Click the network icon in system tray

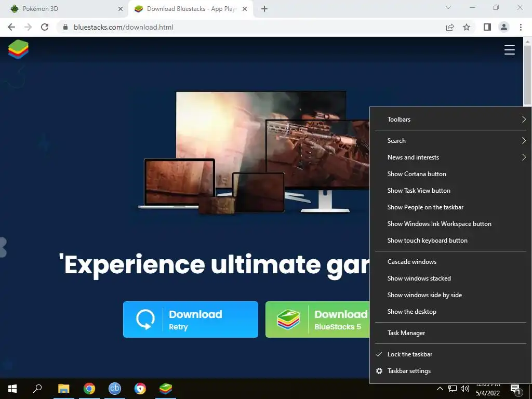point(453,389)
